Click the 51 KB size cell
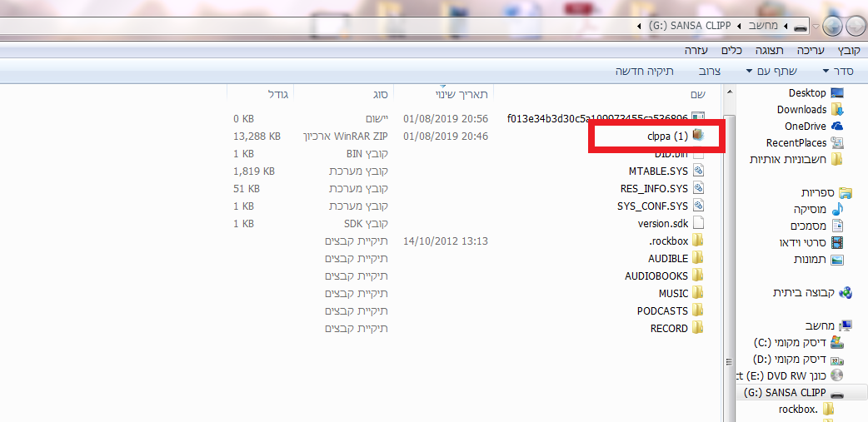This screenshot has height=422, width=868. pyautogui.click(x=247, y=189)
